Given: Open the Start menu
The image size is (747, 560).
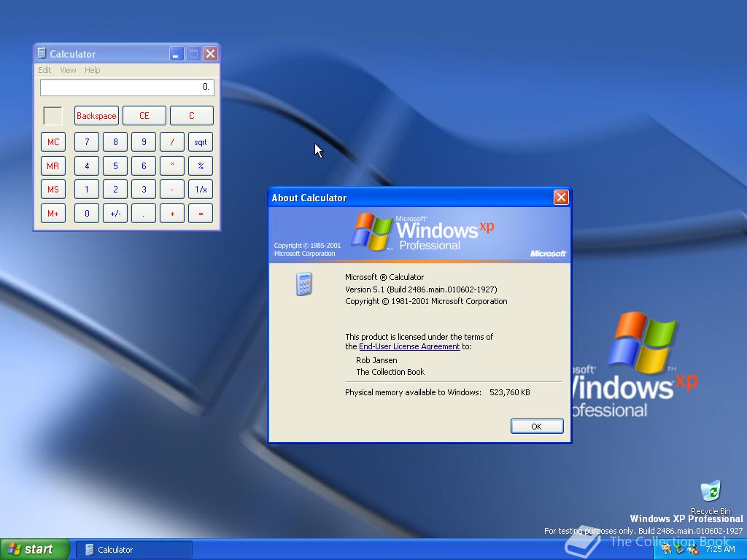Looking at the screenshot, I should pos(34,549).
